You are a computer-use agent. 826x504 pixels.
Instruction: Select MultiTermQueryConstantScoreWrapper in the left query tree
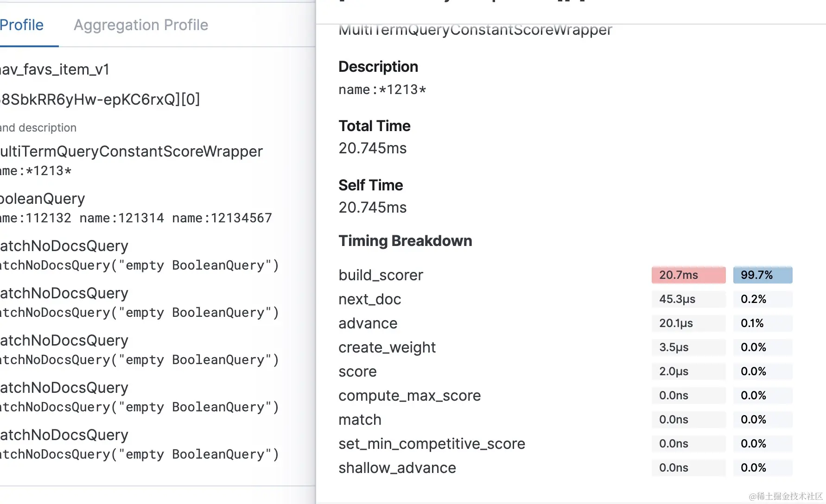coord(132,151)
